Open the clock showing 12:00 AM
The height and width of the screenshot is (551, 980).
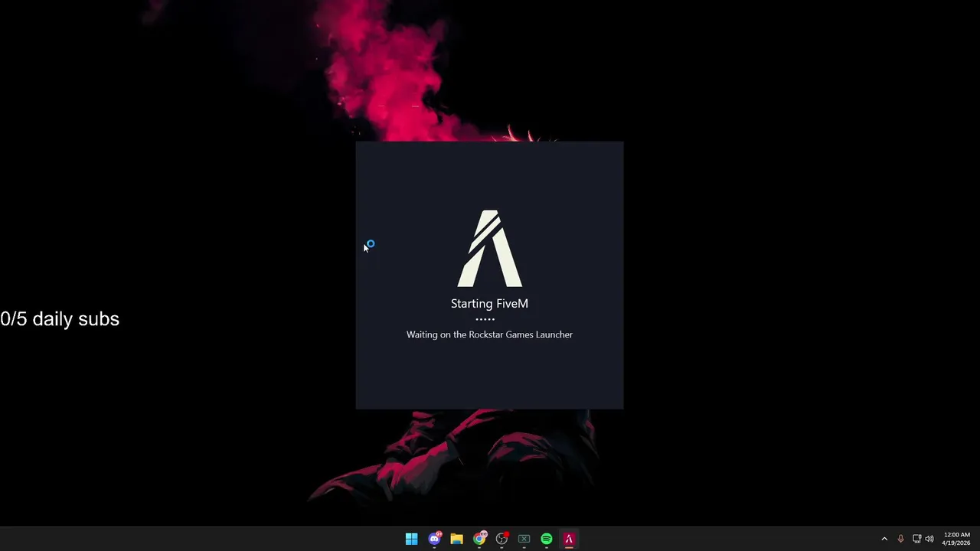[956, 539]
